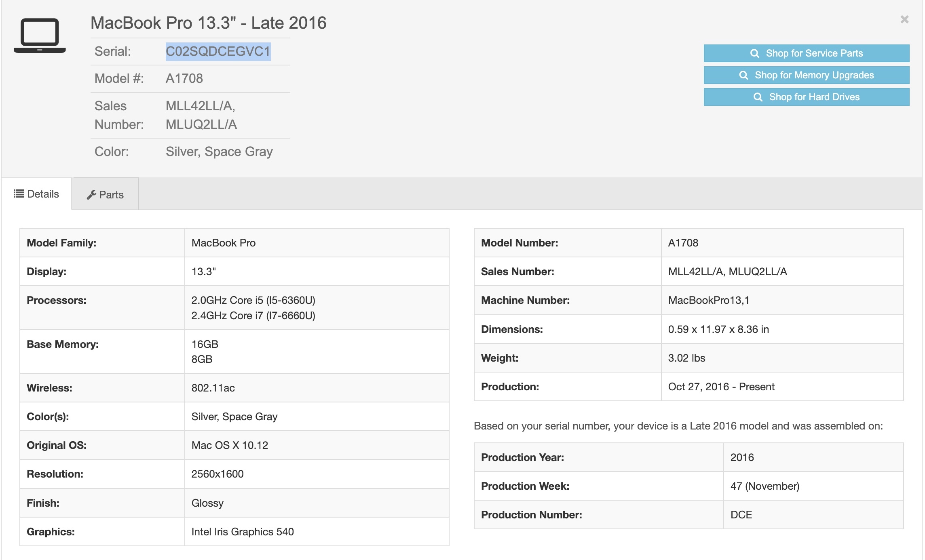Click Production value Oct 27, 2016 - Present
Screen dimensions: 925x560
[x=721, y=387]
